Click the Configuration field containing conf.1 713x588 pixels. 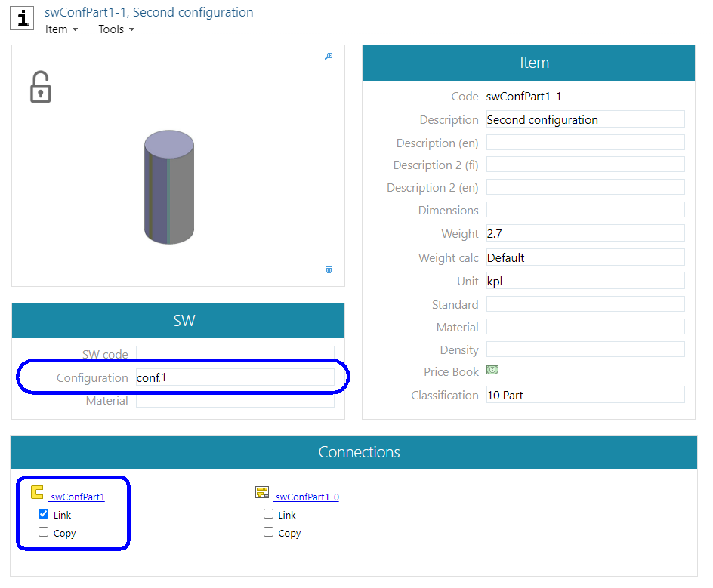click(x=234, y=377)
